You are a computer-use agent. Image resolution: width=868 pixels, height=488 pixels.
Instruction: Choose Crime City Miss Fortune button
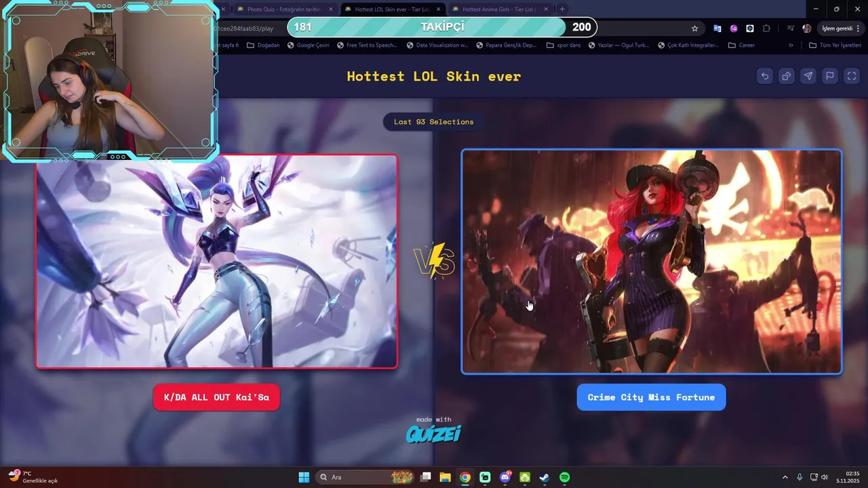[x=651, y=397]
